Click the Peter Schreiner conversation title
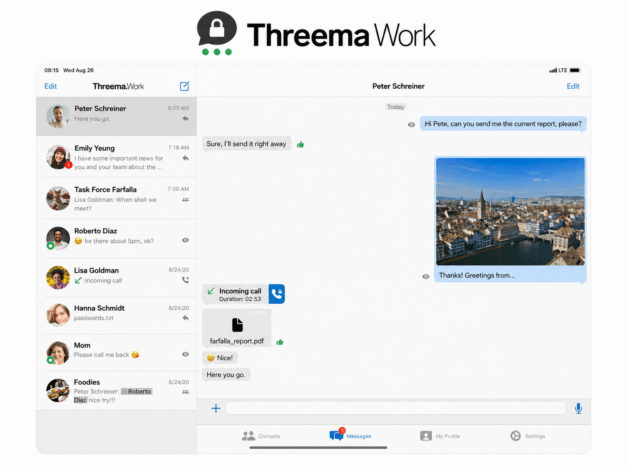Viewport: 627px width, 470px height. pyautogui.click(x=398, y=86)
